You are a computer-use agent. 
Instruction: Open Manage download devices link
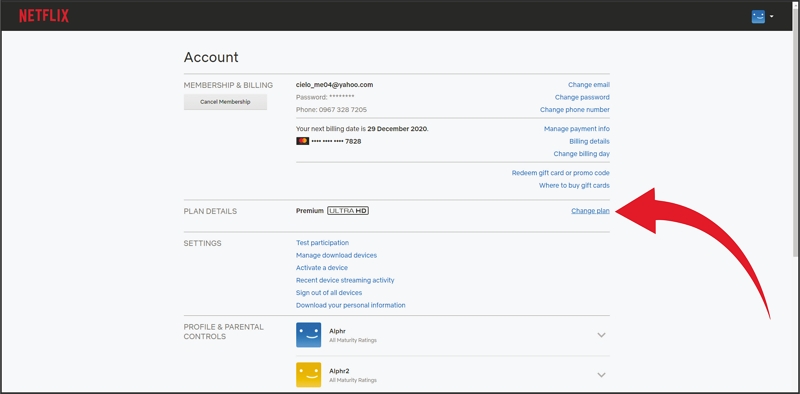[x=336, y=255]
